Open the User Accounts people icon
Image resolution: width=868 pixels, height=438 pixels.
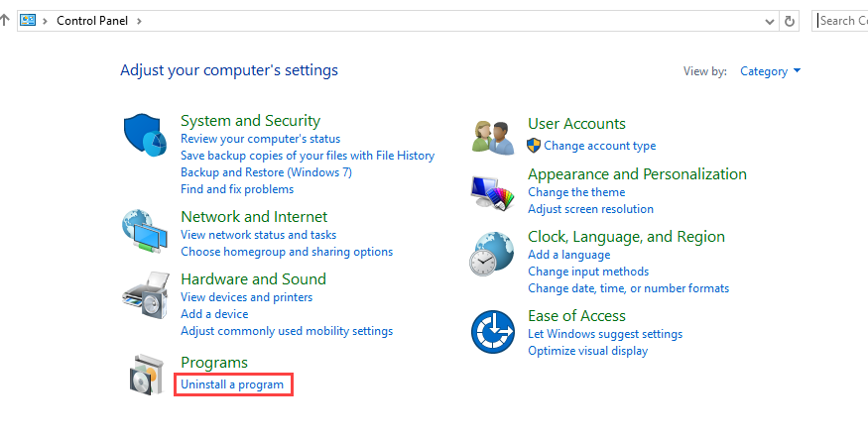[493, 138]
